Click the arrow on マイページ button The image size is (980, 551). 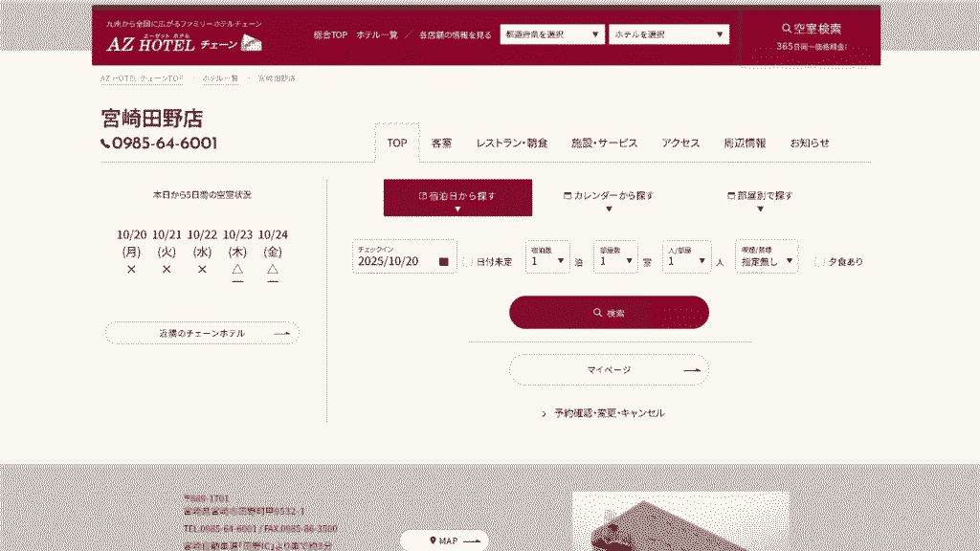[x=691, y=370]
